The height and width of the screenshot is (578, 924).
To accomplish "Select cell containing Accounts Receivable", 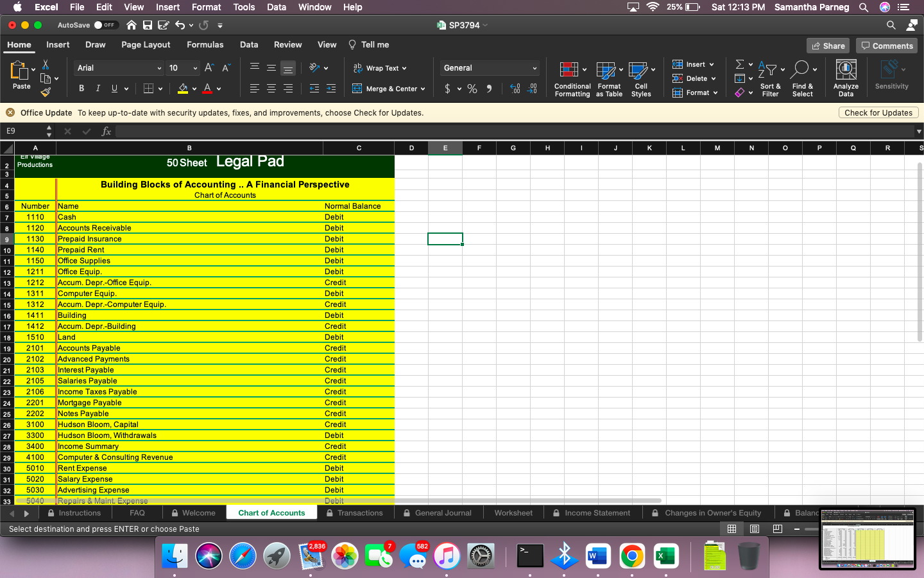I will [x=189, y=228].
